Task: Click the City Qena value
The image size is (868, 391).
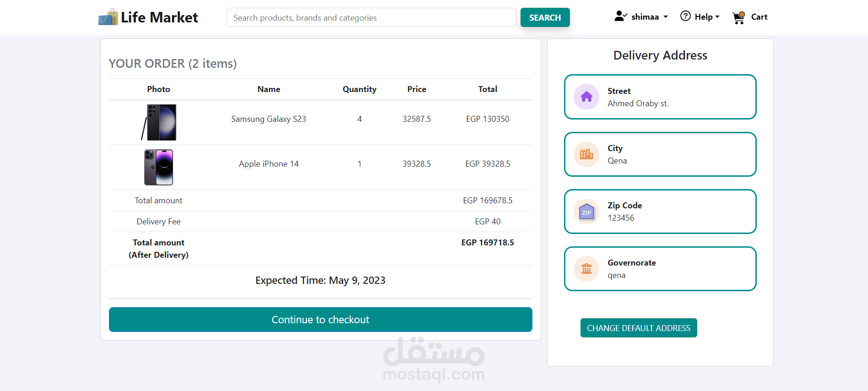Action: click(x=617, y=161)
